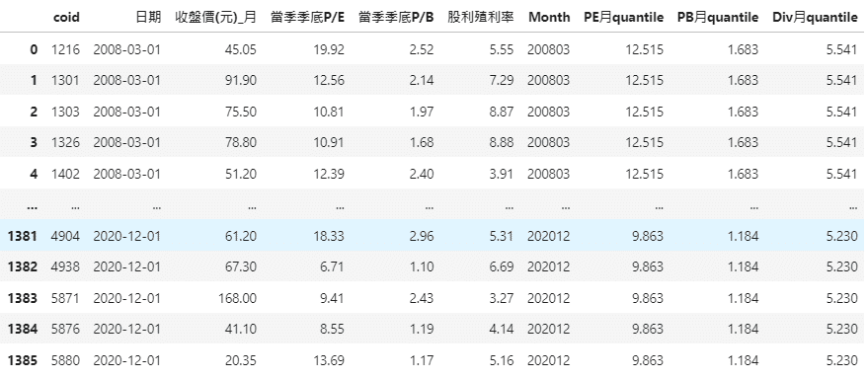Select the 收盤價(元)_月 column header
This screenshot has width=868, height=379.
pos(215,17)
